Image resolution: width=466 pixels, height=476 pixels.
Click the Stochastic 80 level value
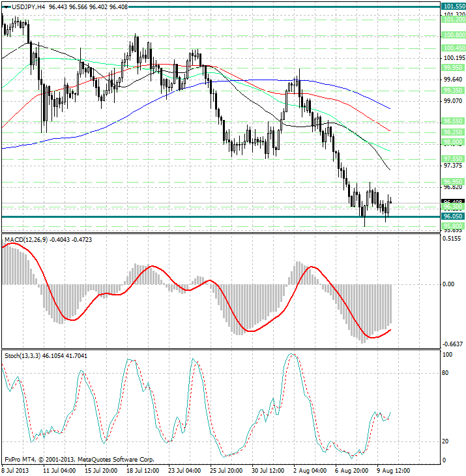pyautogui.click(x=445, y=373)
